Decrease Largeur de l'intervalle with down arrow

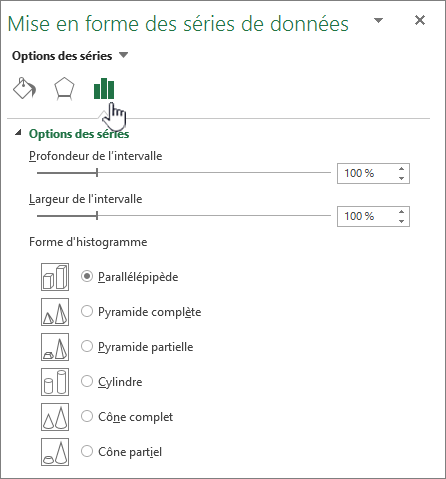[401, 221]
